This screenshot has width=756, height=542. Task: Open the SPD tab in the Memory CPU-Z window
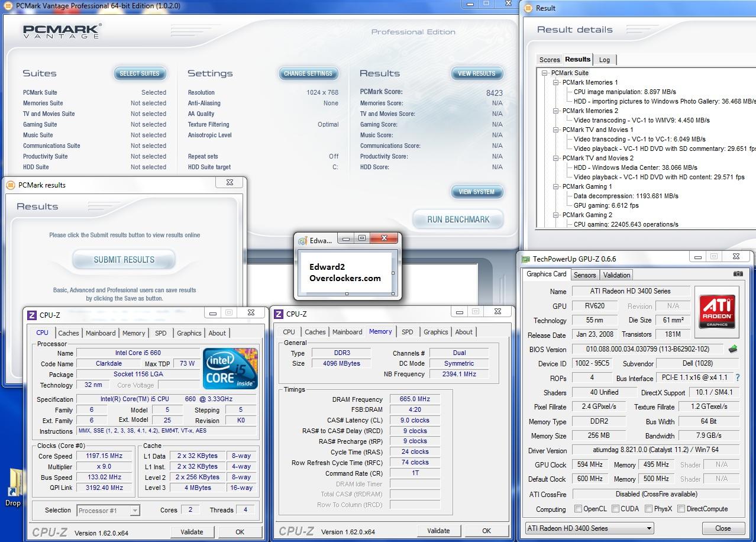408,332
